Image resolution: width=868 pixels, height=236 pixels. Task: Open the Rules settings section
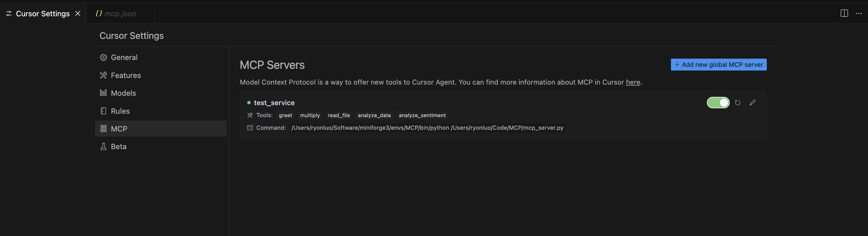point(120,111)
